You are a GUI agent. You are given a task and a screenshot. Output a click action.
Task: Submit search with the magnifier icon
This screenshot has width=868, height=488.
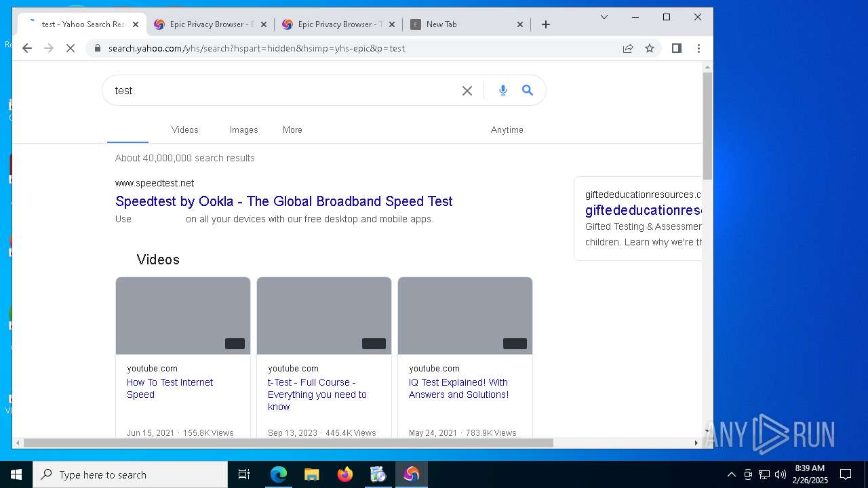click(528, 90)
